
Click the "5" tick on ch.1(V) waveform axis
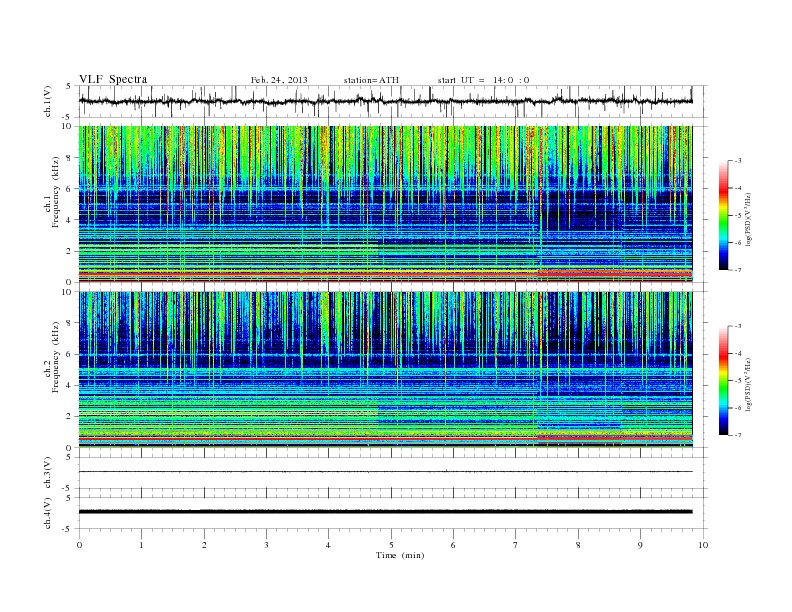click(70, 86)
